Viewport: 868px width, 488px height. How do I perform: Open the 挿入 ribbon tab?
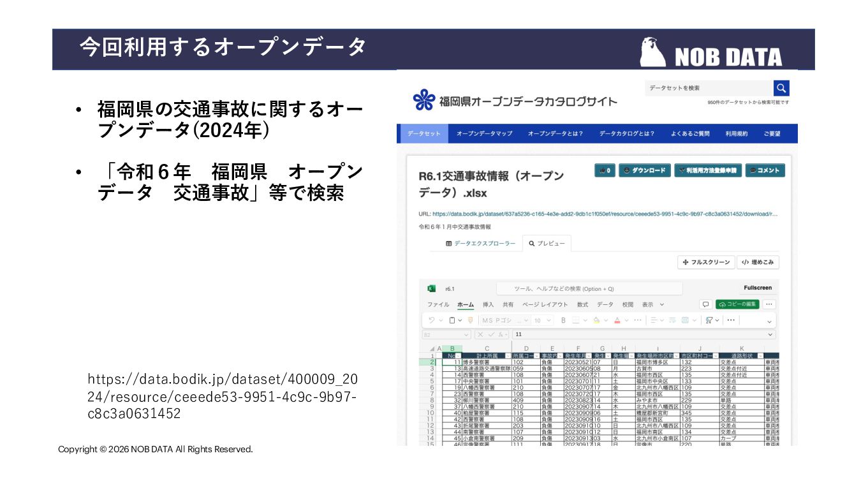click(488, 304)
